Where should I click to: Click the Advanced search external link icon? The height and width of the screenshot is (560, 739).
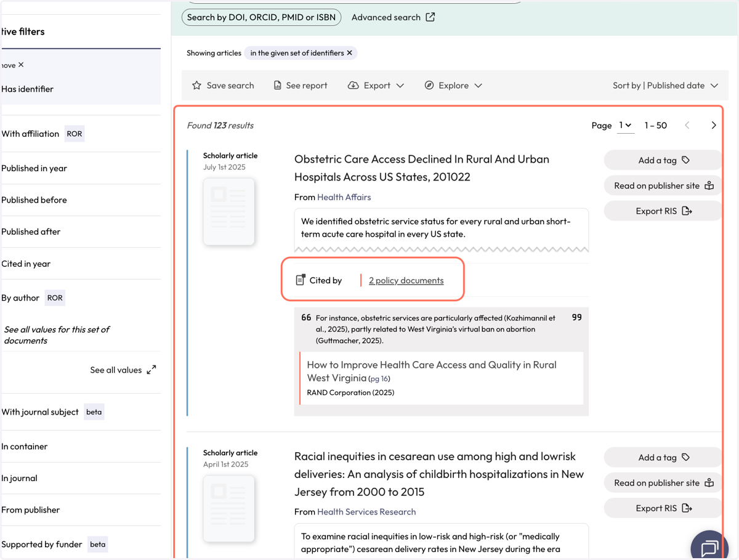430,17
